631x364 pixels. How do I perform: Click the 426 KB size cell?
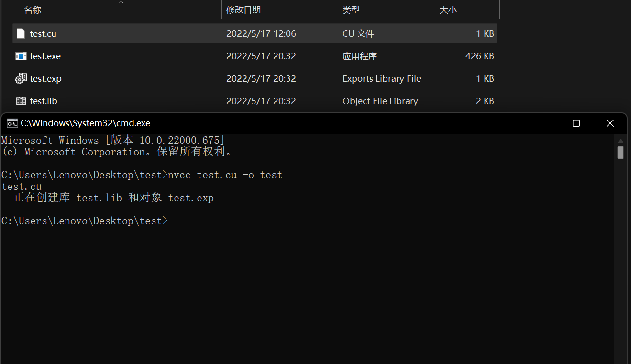point(479,56)
